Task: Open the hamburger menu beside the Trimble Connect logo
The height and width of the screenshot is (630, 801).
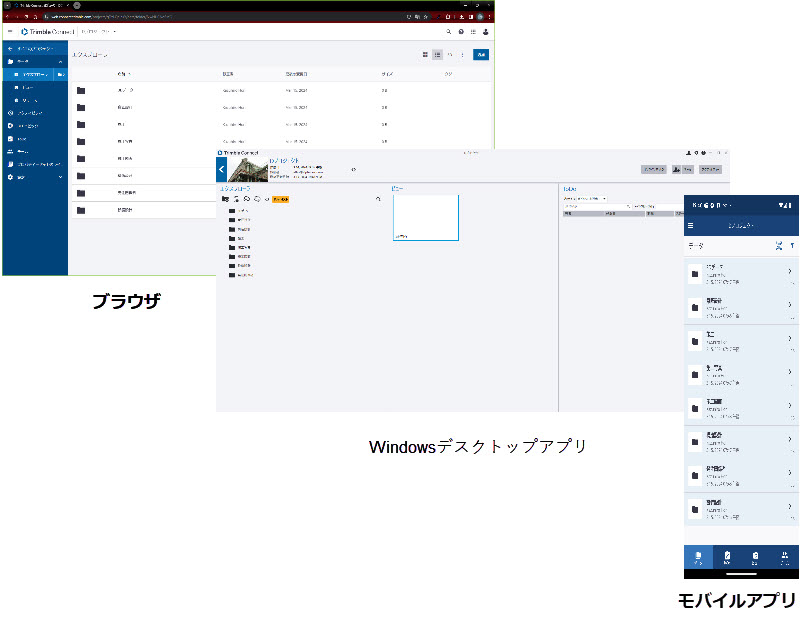Action: 10,32
